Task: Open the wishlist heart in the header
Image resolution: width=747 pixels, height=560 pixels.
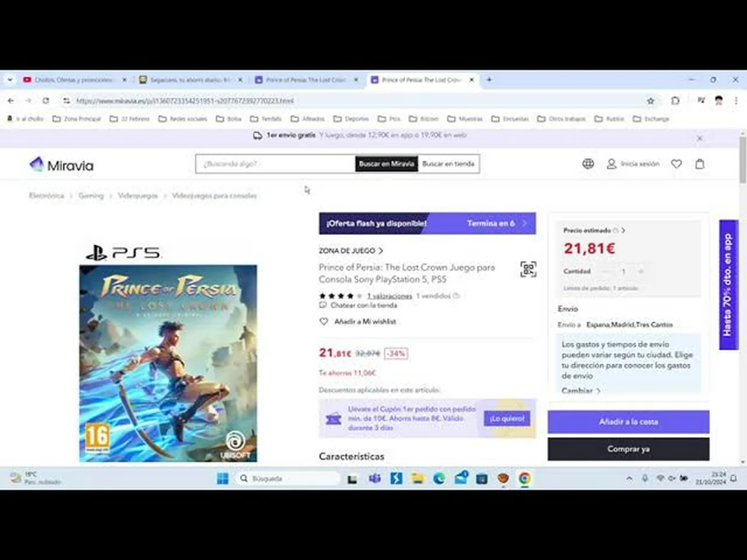Action: pos(676,164)
